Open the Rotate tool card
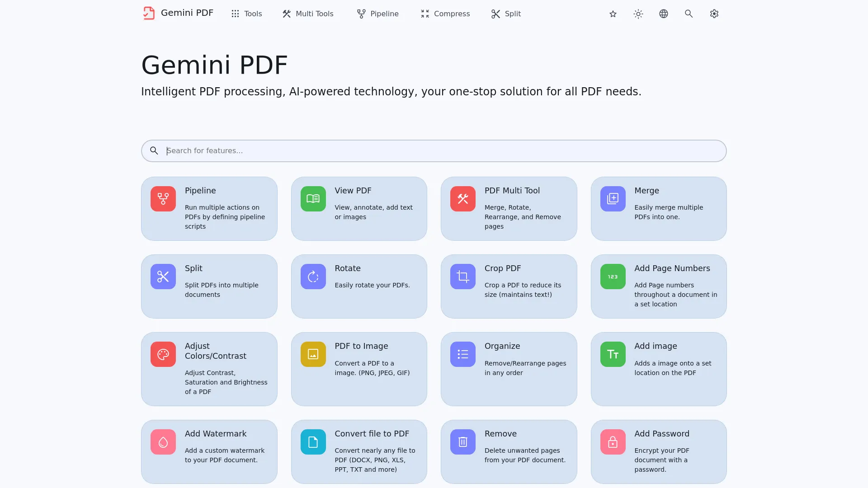 359,286
